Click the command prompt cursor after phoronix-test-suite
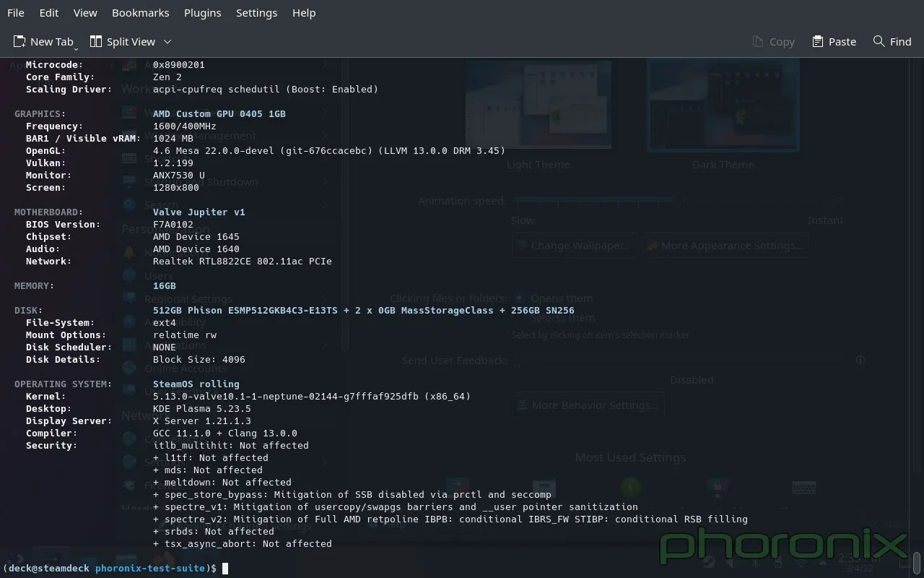924x578 pixels. coord(225,569)
